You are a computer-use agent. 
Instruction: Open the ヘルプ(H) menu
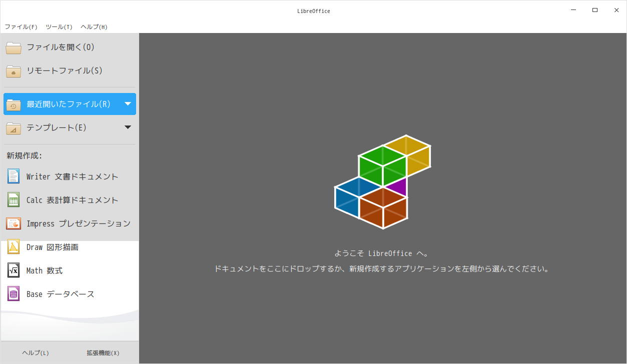click(94, 27)
